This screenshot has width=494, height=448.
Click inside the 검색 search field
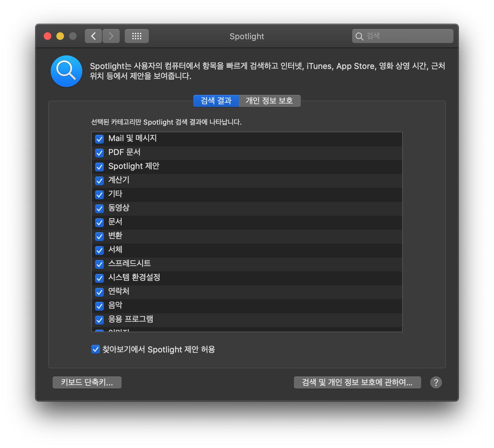coord(403,36)
